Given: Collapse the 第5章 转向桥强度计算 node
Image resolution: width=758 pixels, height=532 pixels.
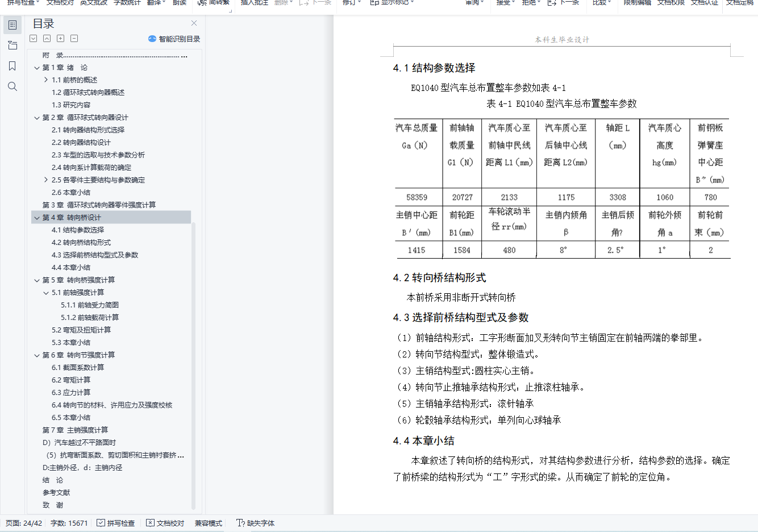Looking at the screenshot, I should coord(37,280).
